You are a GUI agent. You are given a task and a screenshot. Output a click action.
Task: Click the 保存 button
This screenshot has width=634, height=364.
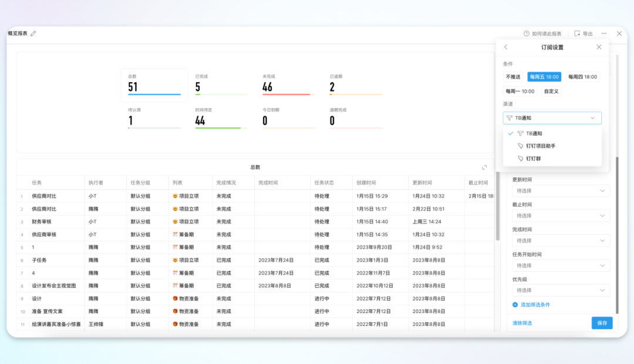point(602,323)
